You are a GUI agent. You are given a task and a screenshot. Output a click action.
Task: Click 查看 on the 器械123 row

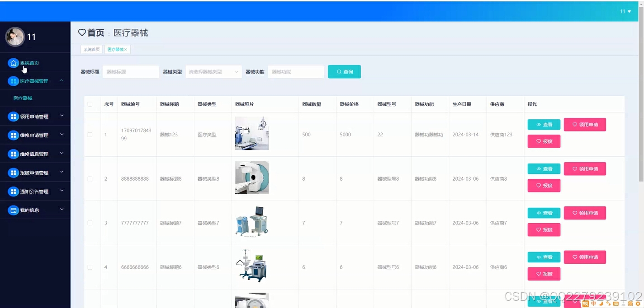click(x=544, y=124)
